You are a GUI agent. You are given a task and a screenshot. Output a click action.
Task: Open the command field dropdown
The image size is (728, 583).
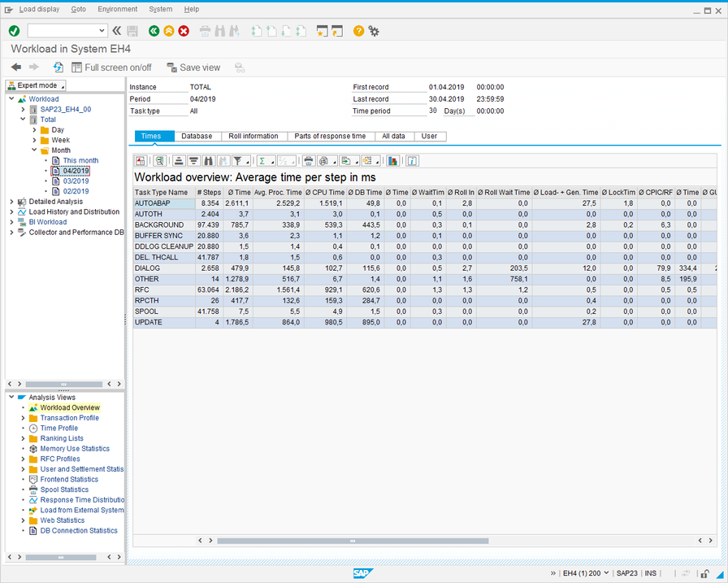click(102, 30)
